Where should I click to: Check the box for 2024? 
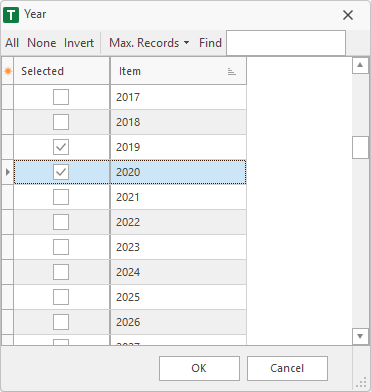61,272
